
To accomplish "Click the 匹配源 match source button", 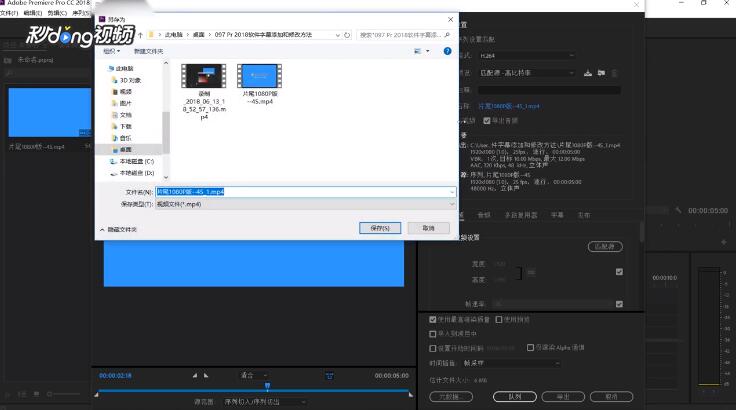I will point(605,247).
